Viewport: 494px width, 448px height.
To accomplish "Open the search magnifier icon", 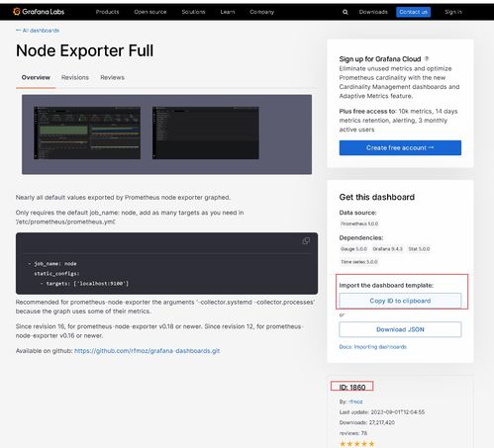I will point(346,12).
